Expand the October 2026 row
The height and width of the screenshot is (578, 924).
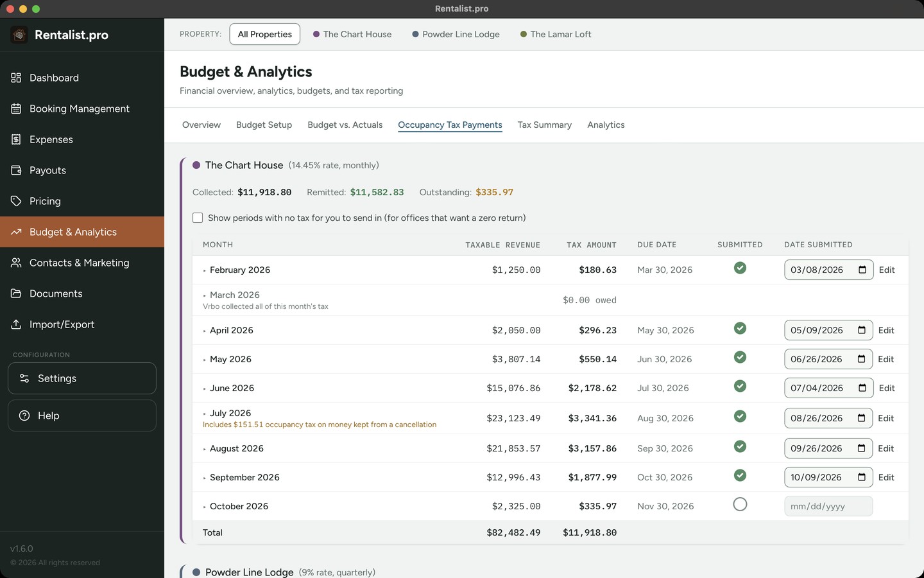pyautogui.click(x=205, y=507)
